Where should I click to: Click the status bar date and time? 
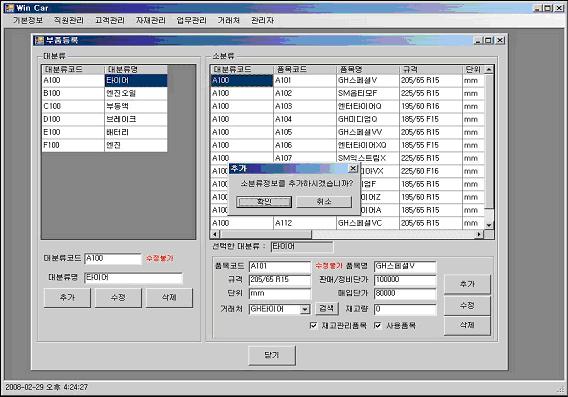[46, 387]
